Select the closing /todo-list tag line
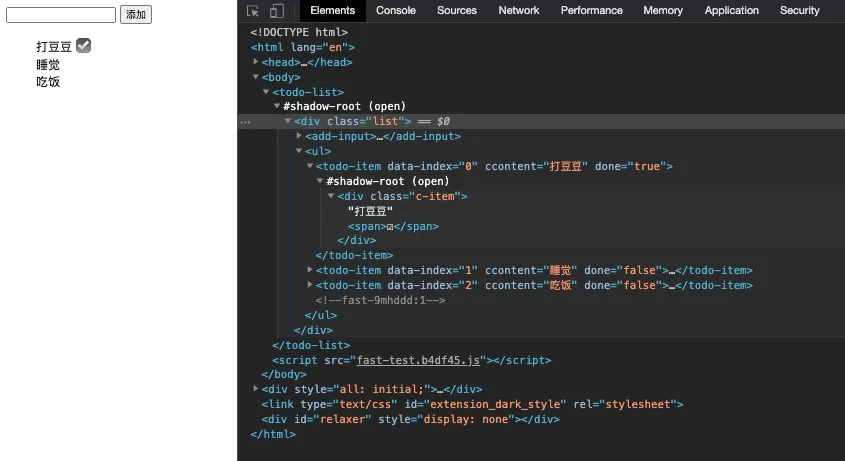845x461 pixels. 311,345
